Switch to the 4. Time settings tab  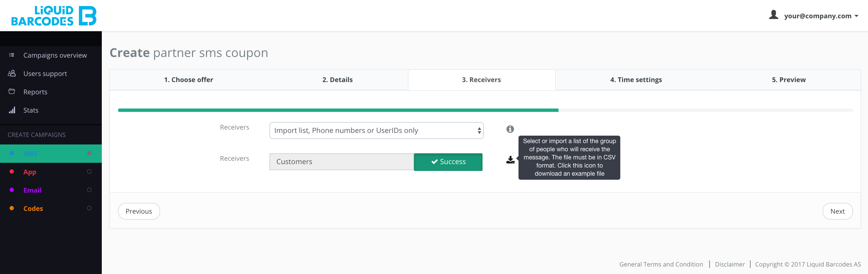point(636,80)
